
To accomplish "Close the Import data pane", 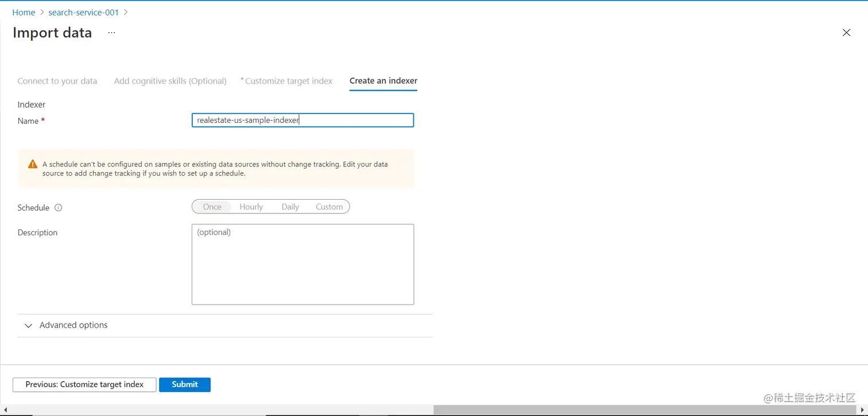I will click(x=846, y=33).
